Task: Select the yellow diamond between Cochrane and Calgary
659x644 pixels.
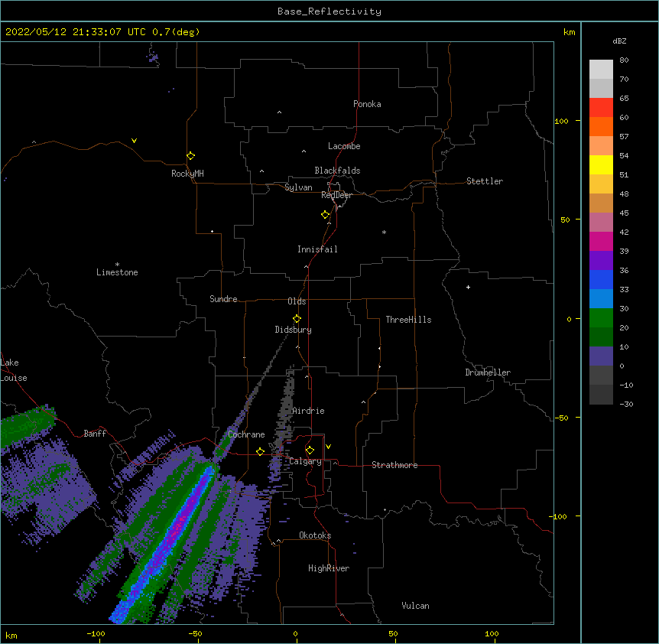Action: pyautogui.click(x=260, y=451)
